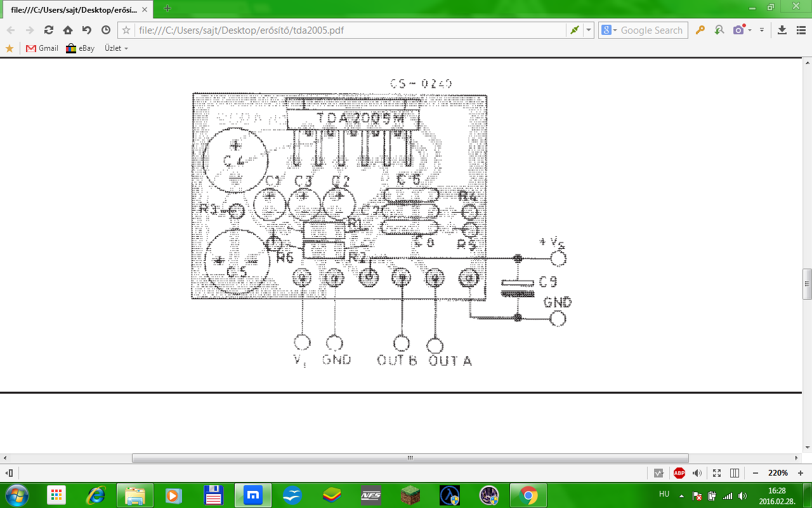Go back to the previous page

[11, 30]
